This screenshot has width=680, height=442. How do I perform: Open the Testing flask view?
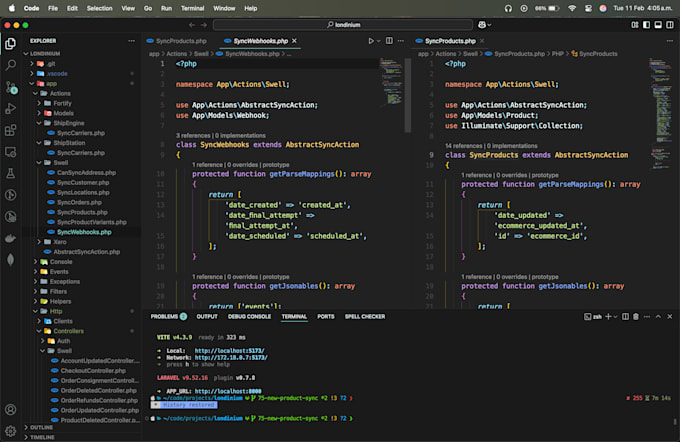(x=10, y=174)
